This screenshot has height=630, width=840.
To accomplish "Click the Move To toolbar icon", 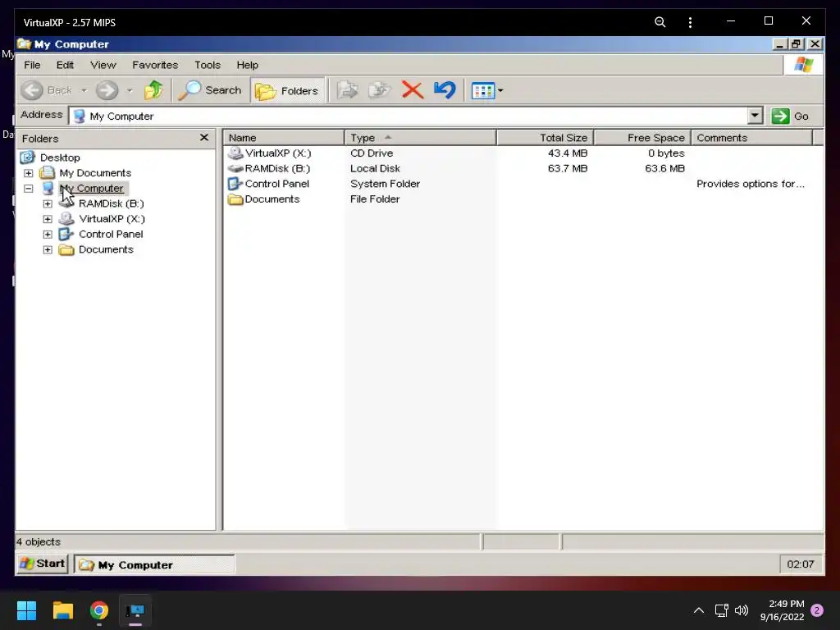I will point(348,90).
